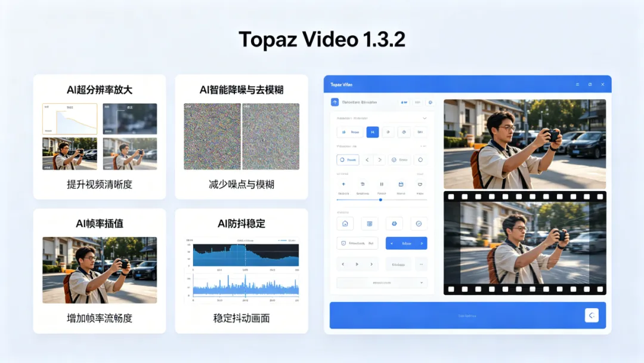
Task: Click dark blurry thumbnail in super-resolution card
Action: coord(130,119)
